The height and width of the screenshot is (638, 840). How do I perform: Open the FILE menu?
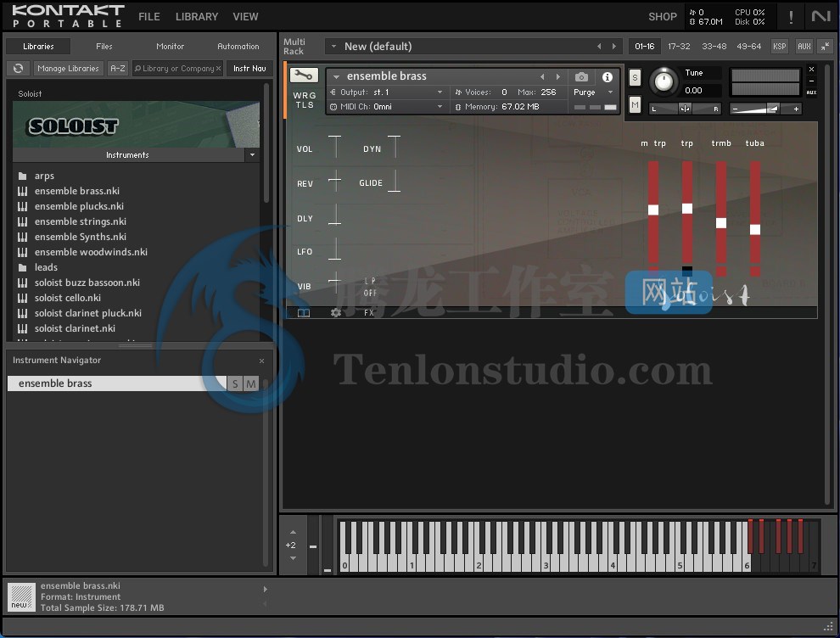[x=149, y=17]
